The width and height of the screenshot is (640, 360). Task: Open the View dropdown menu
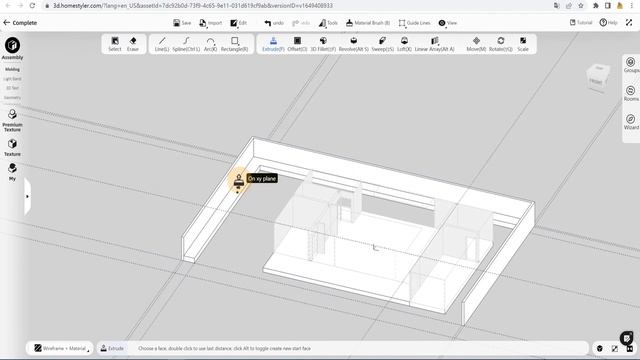click(448, 23)
